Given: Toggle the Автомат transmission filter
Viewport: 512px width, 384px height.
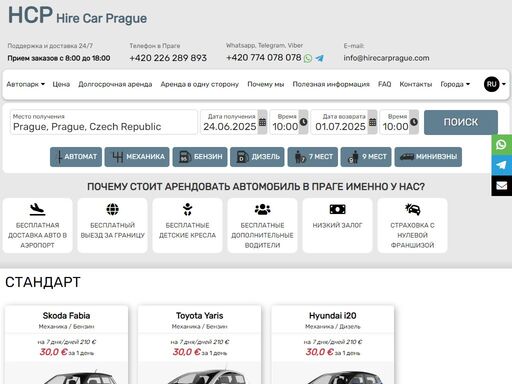Looking at the screenshot, I should pyautogui.click(x=76, y=157).
